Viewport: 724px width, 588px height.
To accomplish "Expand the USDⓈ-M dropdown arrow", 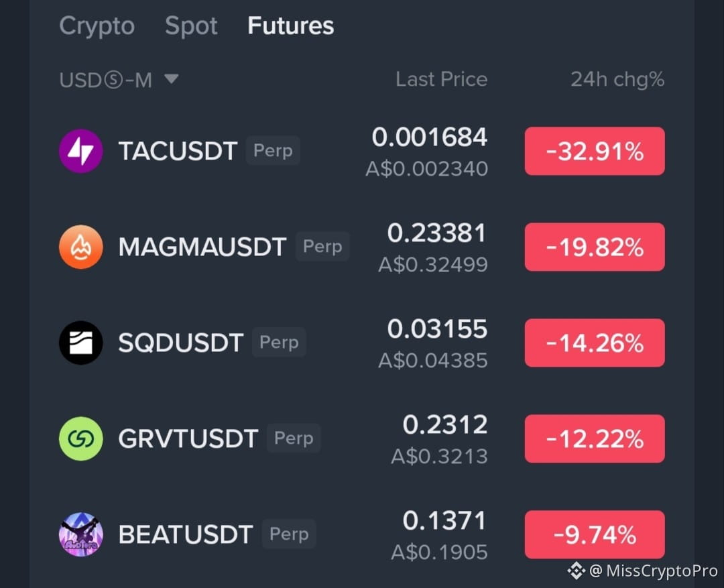I will 172,79.
